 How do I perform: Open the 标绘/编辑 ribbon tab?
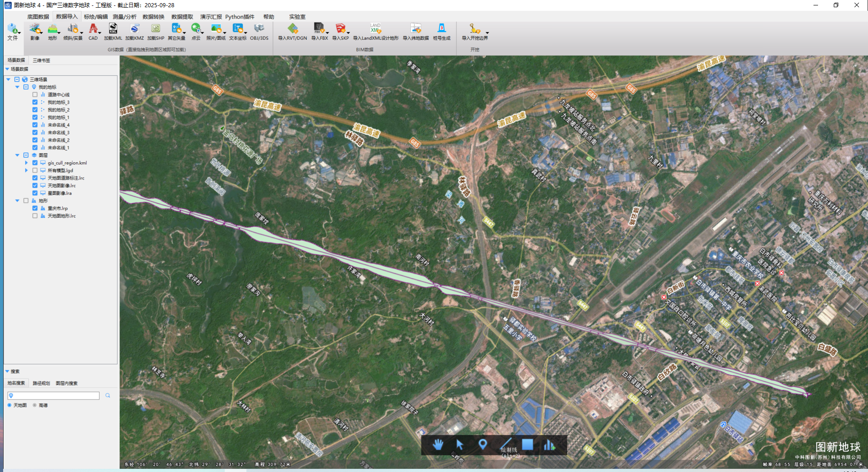(96, 17)
